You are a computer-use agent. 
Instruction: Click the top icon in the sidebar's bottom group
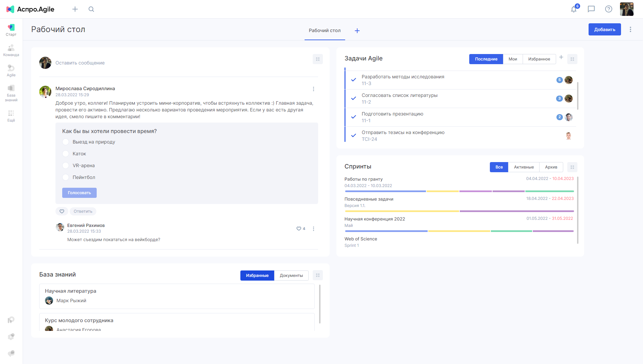(x=11, y=320)
